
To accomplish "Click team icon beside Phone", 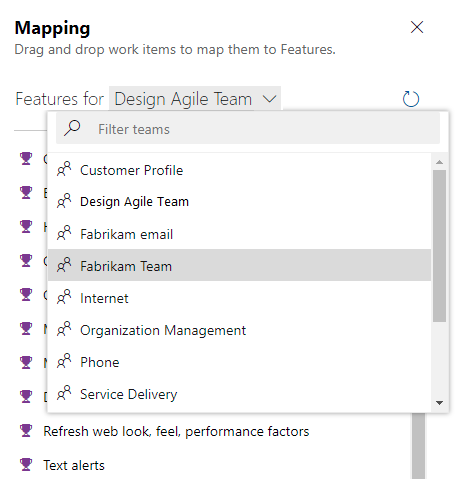I will pyautogui.click(x=64, y=361).
